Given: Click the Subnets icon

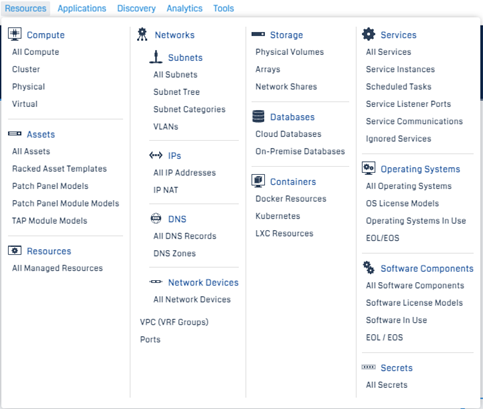Looking at the screenshot, I should pos(156,57).
